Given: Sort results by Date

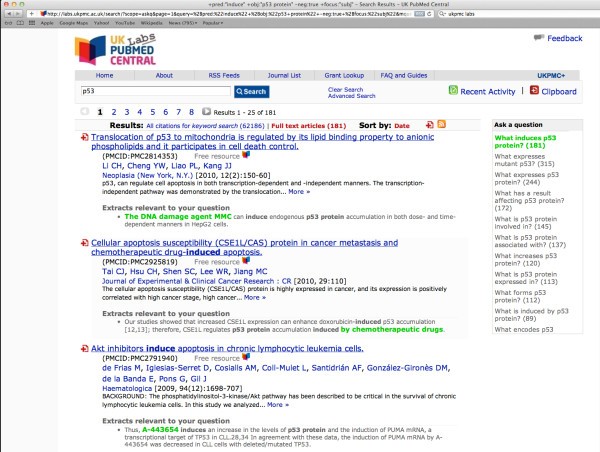Looking at the screenshot, I should (402, 126).
